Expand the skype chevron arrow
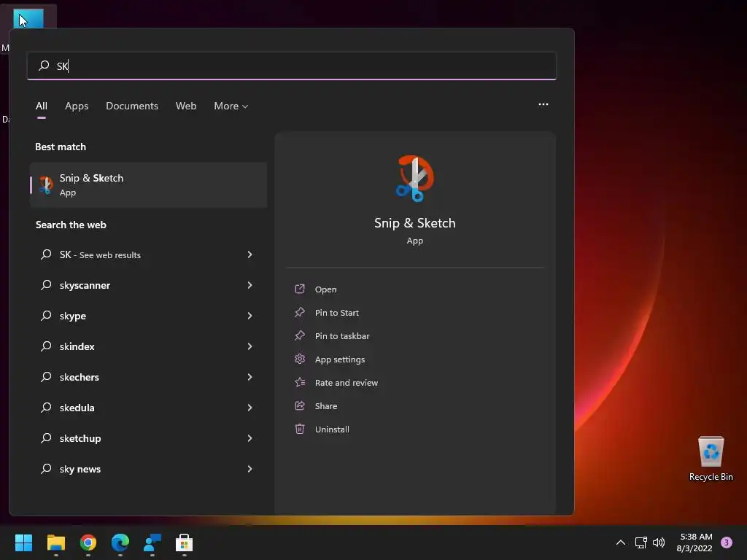 coord(249,315)
